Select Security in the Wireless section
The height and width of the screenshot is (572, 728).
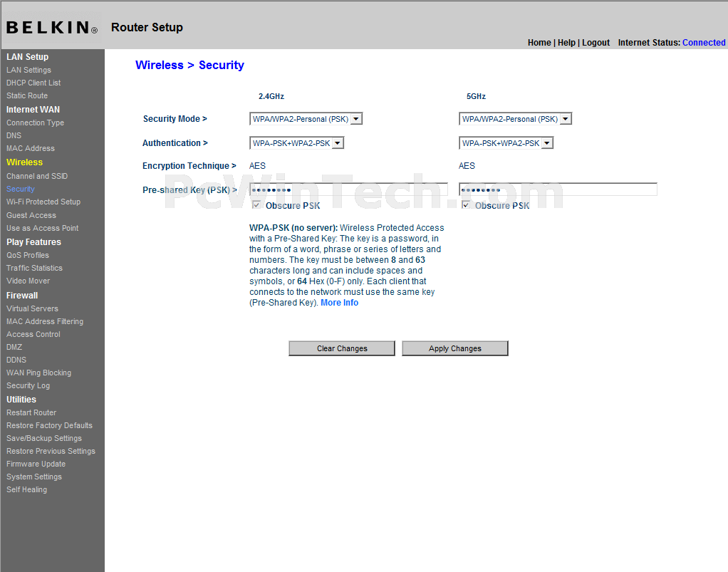click(x=21, y=189)
